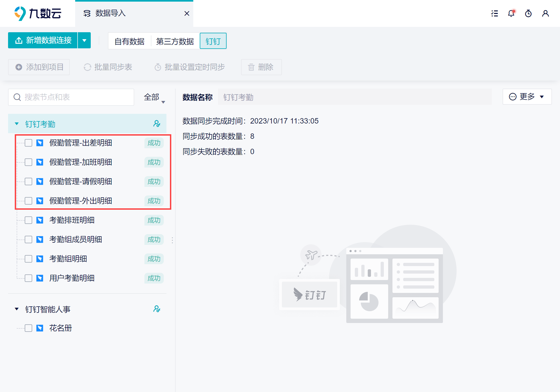This screenshot has width=560, height=392.
Task: Click the search magnifier icon
Action: tap(17, 97)
